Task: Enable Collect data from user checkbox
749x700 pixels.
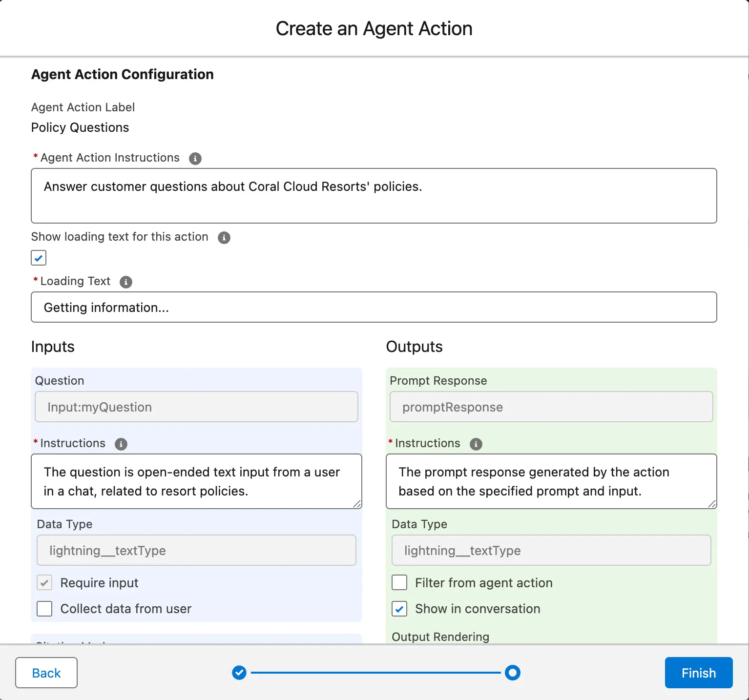Action: pyautogui.click(x=44, y=609)
